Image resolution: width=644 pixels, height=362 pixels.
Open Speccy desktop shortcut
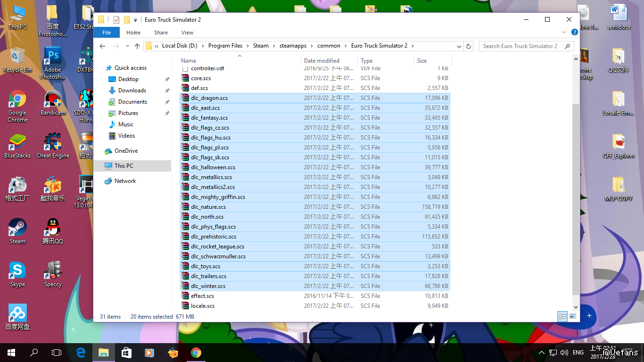[53, 274]
